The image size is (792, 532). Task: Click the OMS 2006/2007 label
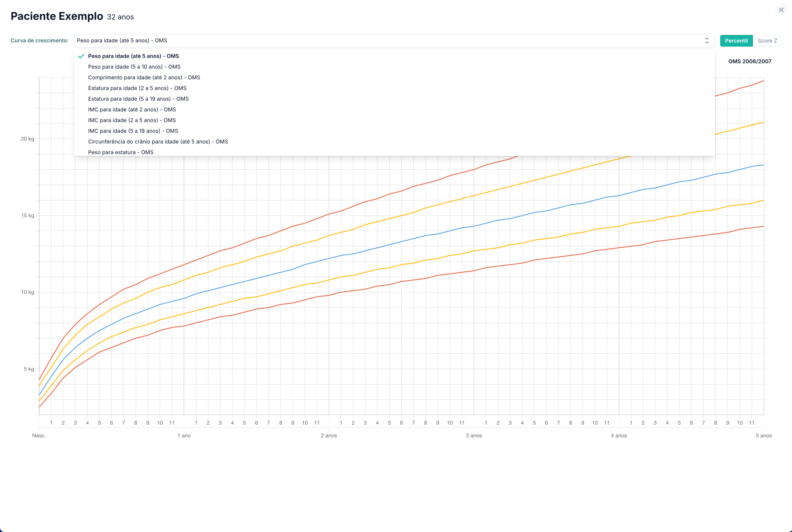pyautogui.click(x=750, y=61)
